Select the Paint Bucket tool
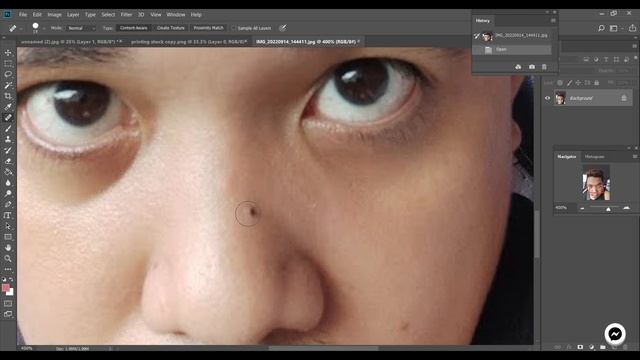This screenshot has width=640, height=360. pos(8,172)
